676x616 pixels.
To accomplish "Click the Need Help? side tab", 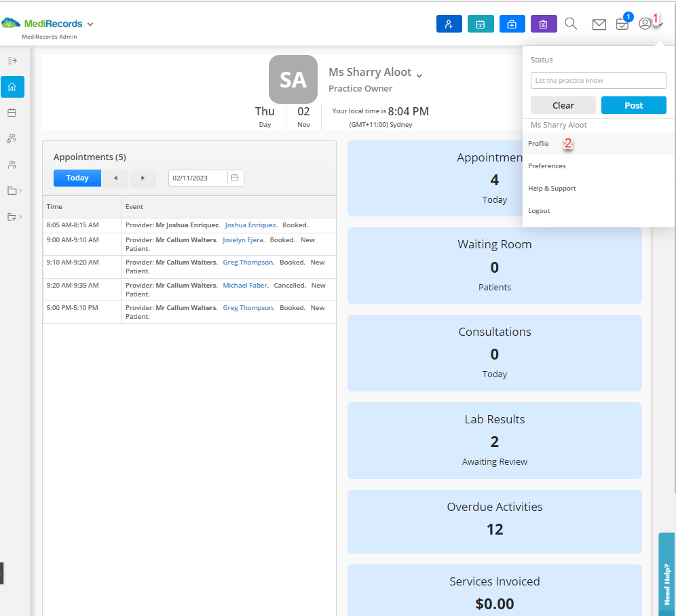I will pyautogui.click(x=666, y=575).
